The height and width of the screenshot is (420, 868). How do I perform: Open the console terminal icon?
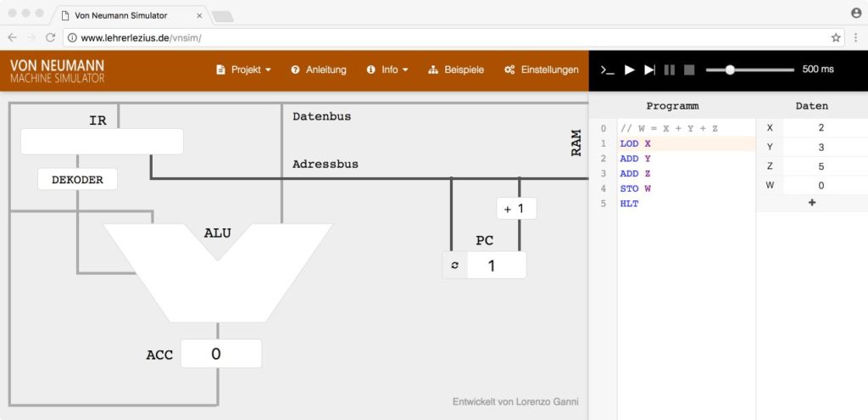[x=607, y=70]
